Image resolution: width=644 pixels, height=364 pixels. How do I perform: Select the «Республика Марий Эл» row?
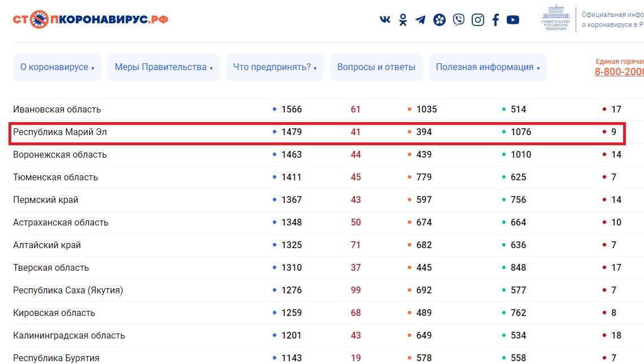pos(60,132)
